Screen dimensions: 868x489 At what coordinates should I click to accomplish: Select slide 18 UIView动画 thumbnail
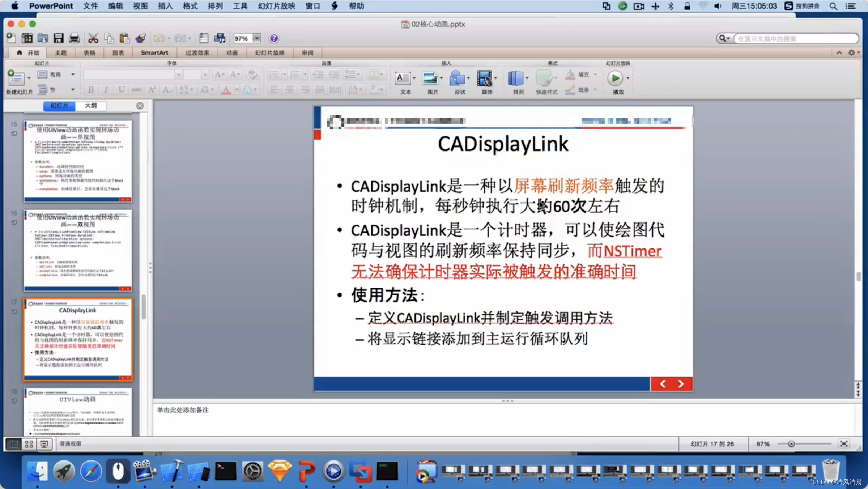coord(78,412)
